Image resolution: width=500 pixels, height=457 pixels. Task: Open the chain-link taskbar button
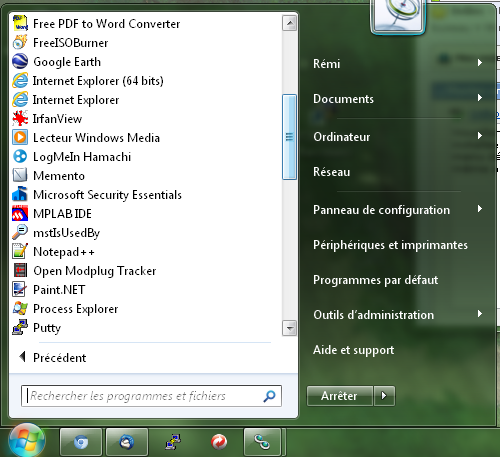click(262, 442)
